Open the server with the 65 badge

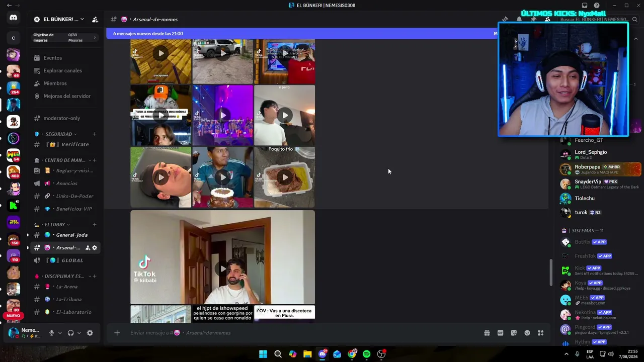click(14, 71)
